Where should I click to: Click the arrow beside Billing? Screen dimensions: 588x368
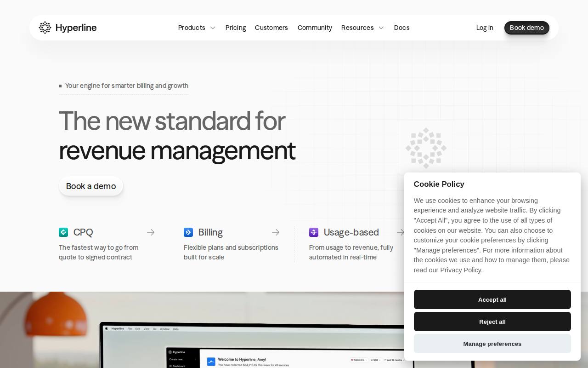276,232
